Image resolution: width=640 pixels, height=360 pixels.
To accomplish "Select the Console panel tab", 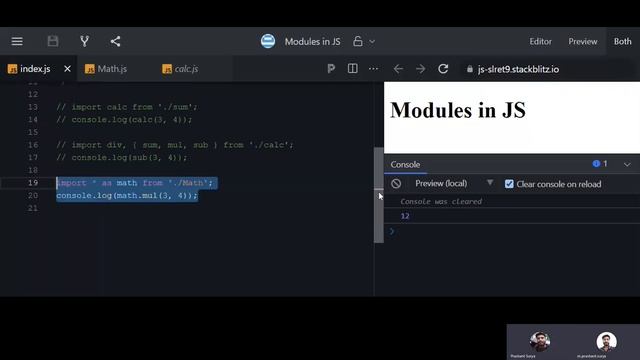I will (x=405, y=164).
